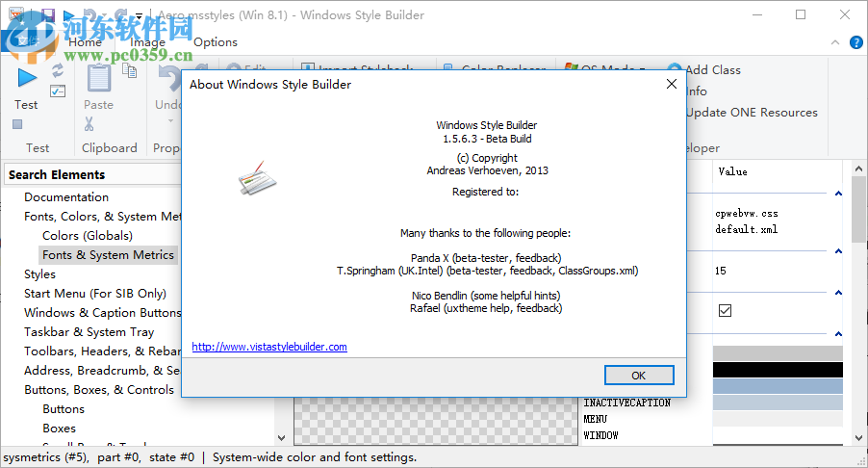Click the value 15 in properties
Viewport: 868px width, 468px height.
pyautogui.click(x=720, y=271)
